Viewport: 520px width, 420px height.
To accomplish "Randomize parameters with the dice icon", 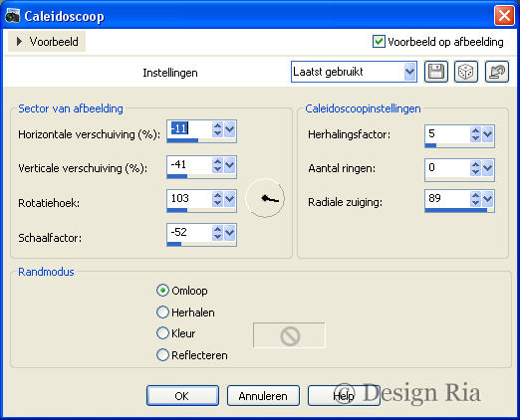I will (x=466, y=72).
